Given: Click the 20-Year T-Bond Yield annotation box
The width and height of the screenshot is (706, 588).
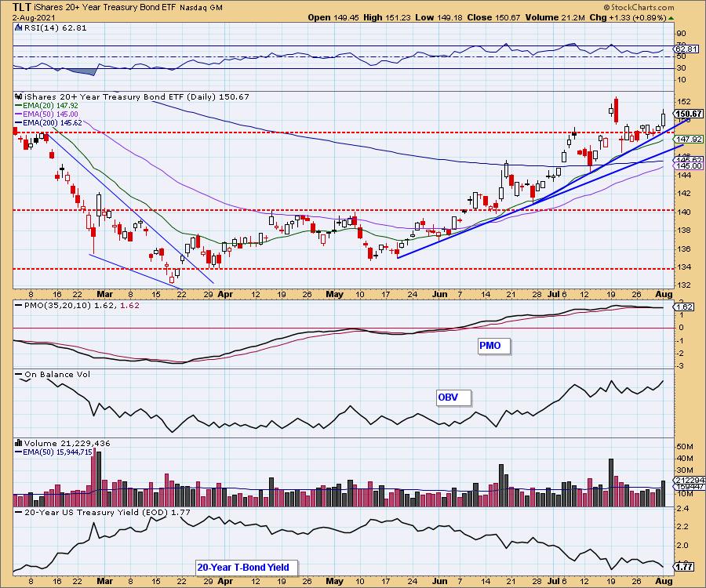Looking at the screenshot, I should 247,568.
